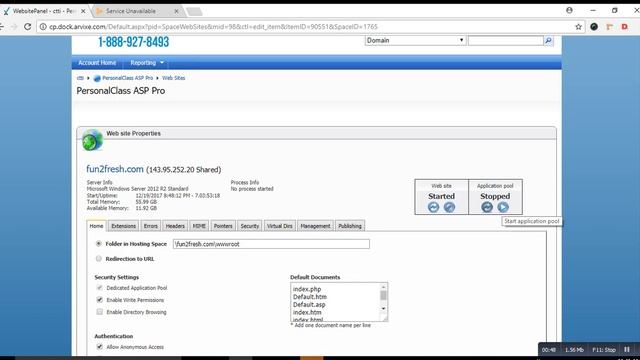The height and width of the screenshot is (360, 640).
Task: Open the Domain search type dropdown
Action: 415,40
